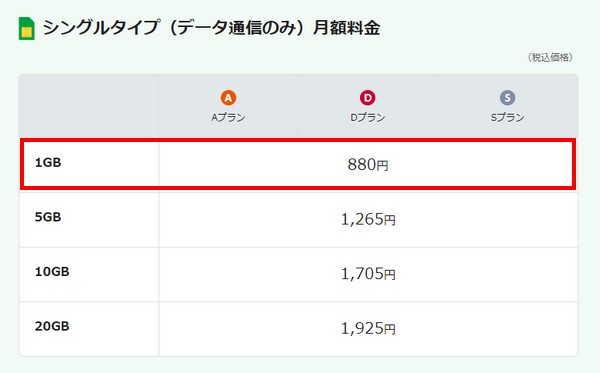Click the 税込価格 note text
This screenshot has height=373, width=600.
[550, 57]
